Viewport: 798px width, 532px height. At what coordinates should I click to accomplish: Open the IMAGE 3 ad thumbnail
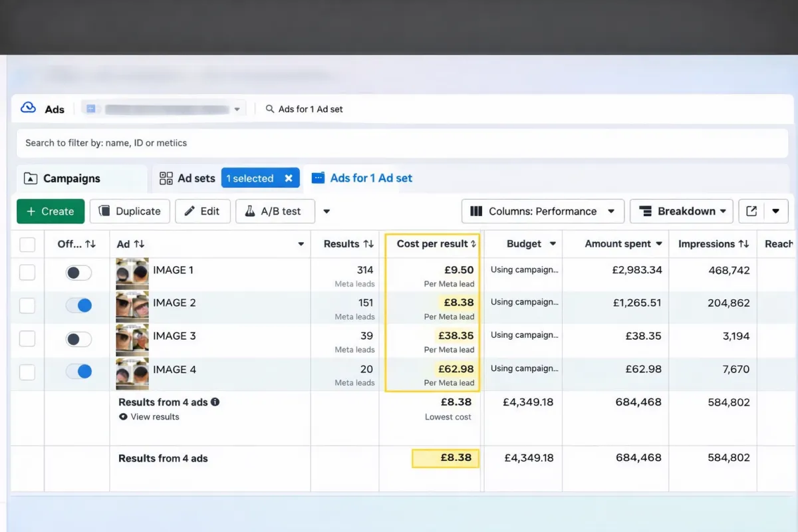point(132,339)
